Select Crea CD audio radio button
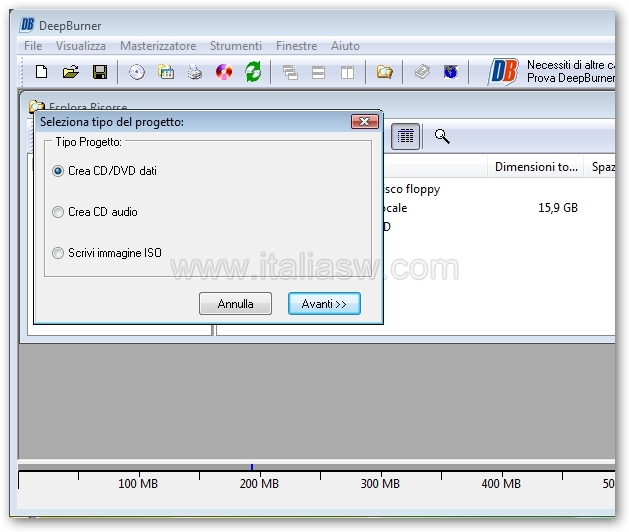This screenshot has width=629, height=532. point(58,212)
